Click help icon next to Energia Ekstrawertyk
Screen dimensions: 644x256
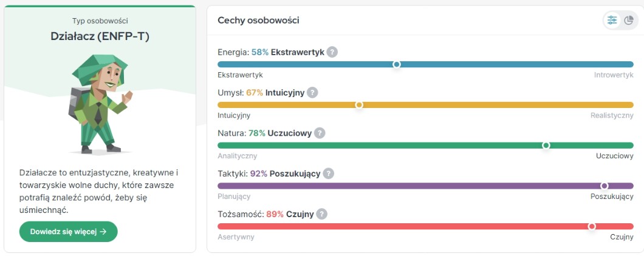coord(332,52)
